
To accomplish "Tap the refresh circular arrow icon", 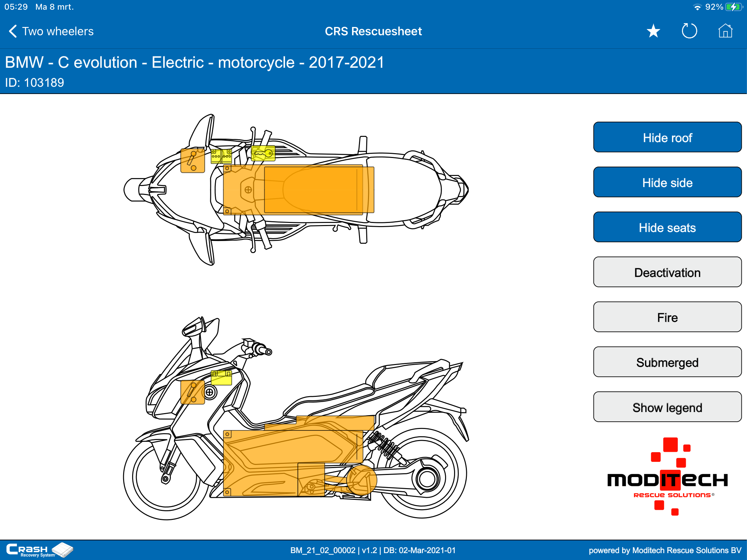I will 689,31.
